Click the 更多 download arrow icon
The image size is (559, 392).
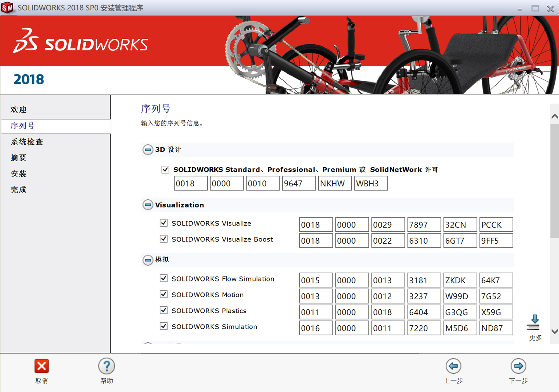pos(535,322)
